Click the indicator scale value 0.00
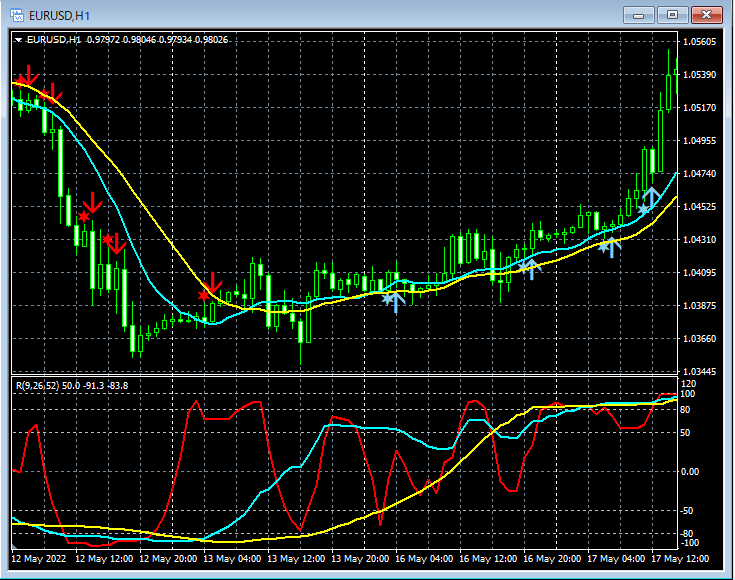 tap(690, 471)
